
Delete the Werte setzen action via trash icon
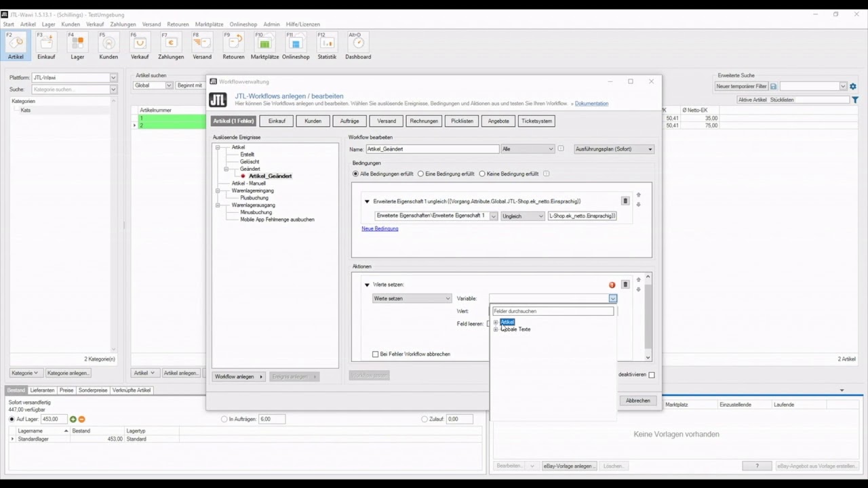[x=625, y=285]
